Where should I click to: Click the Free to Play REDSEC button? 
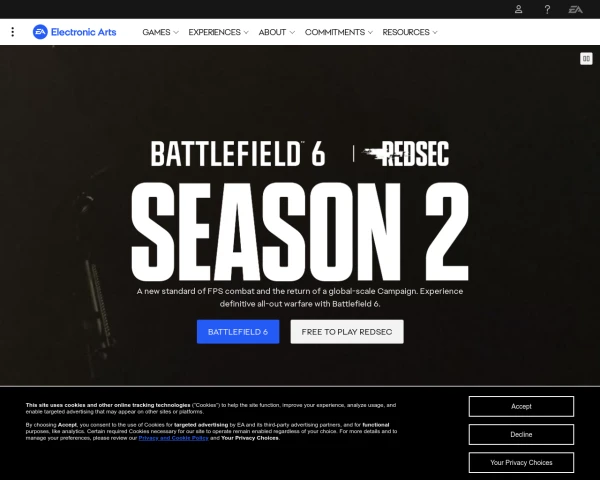coord(347,332)
